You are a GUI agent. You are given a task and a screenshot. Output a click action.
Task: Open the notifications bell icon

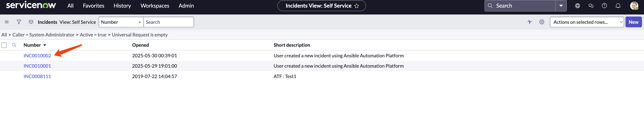click(618, 6)
